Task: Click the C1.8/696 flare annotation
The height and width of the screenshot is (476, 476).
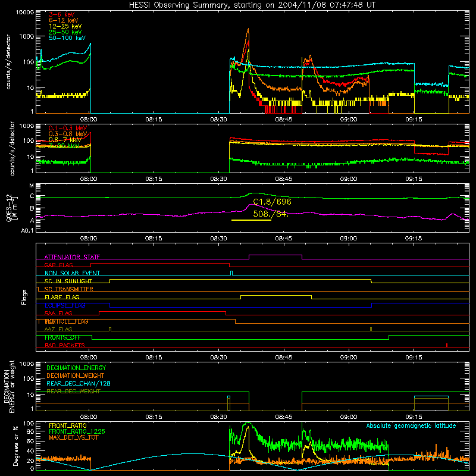Action: coord(272,202)
